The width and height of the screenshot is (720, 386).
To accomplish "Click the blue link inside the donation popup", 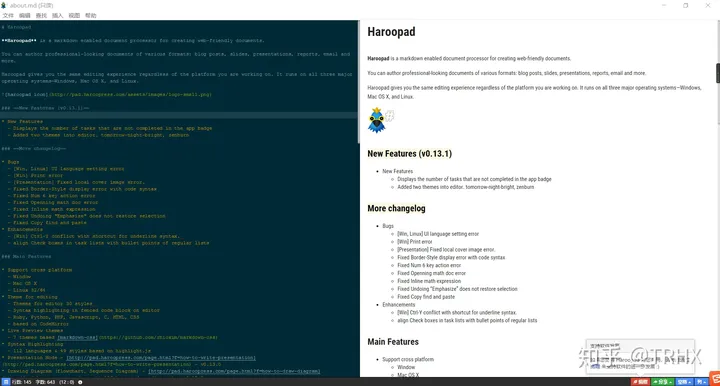I will (596, 367).
